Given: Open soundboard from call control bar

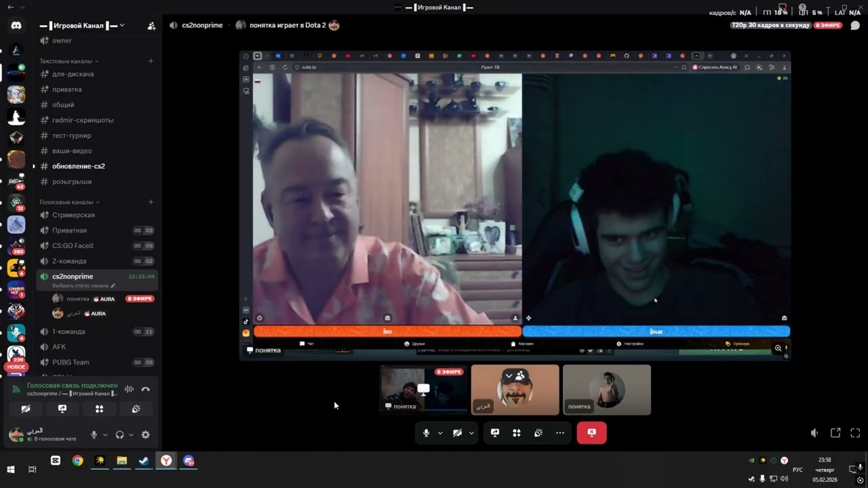Looking at the screenshot, I should pos(538,433).
